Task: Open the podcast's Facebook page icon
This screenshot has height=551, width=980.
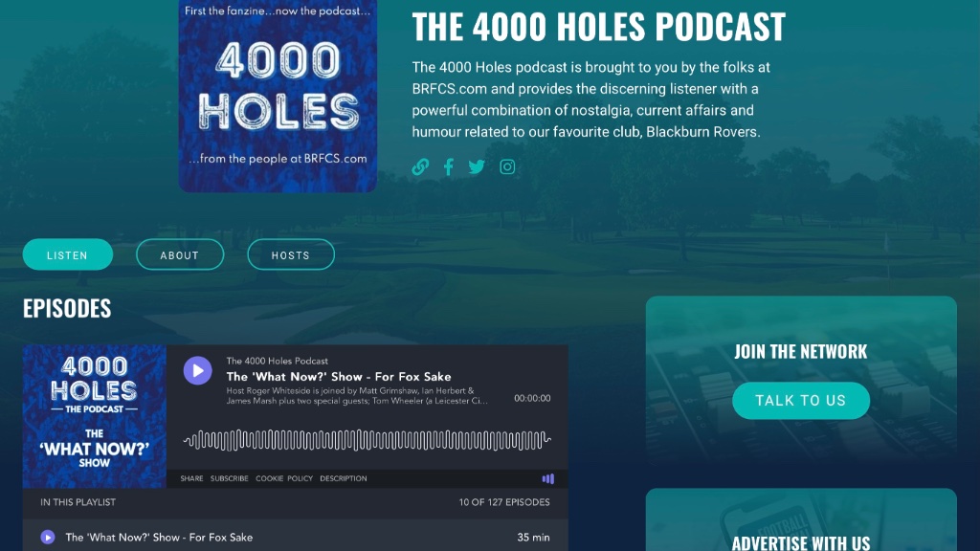Action: pos(448,166)
